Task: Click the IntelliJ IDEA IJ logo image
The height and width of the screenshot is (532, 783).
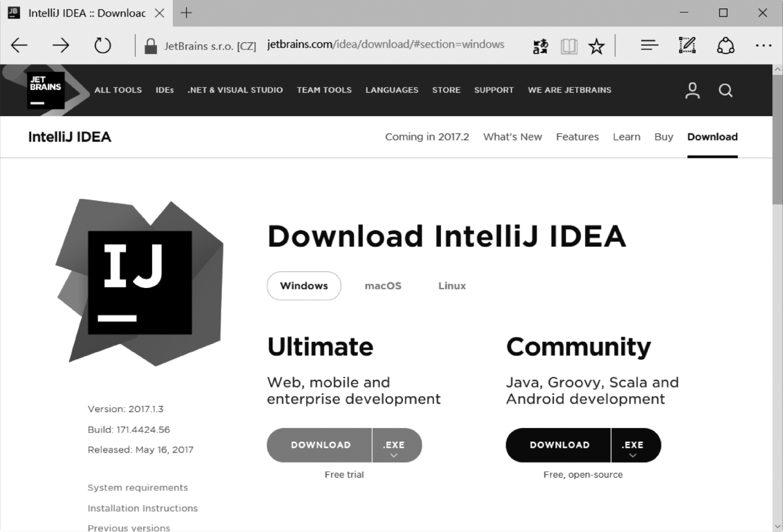Action: point(140,282)
